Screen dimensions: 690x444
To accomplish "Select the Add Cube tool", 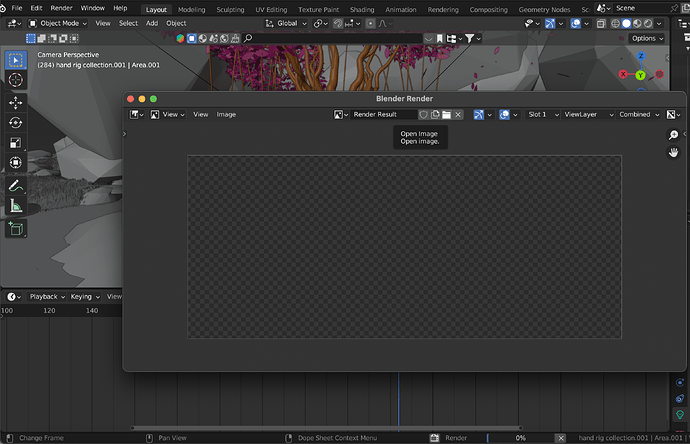I will (16, 229).
